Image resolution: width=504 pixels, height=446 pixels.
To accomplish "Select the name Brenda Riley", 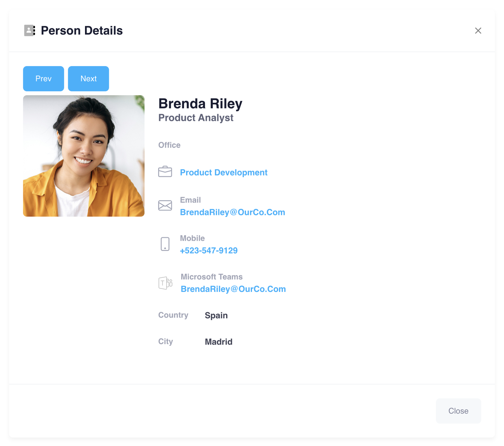I will pos(200,103).
